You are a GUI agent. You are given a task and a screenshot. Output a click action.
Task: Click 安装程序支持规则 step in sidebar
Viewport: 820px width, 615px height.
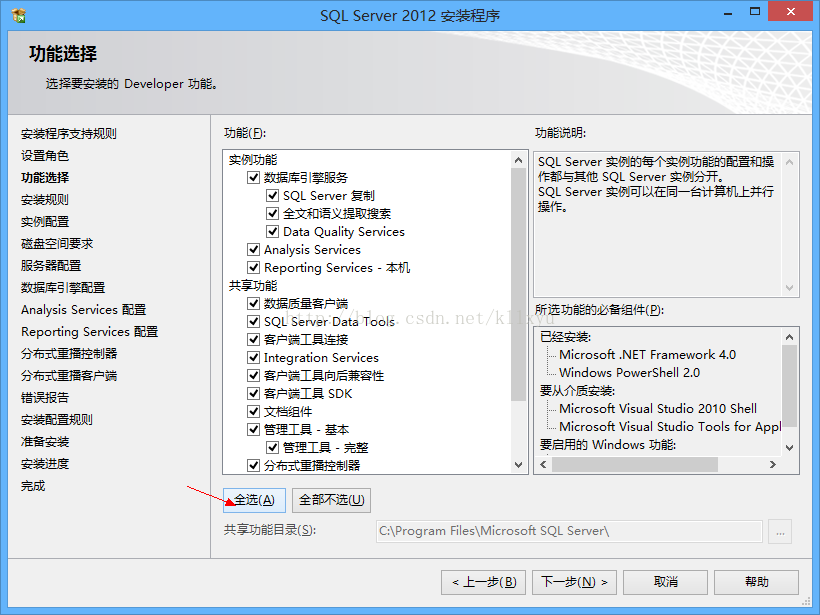click(x=69, y=134)
